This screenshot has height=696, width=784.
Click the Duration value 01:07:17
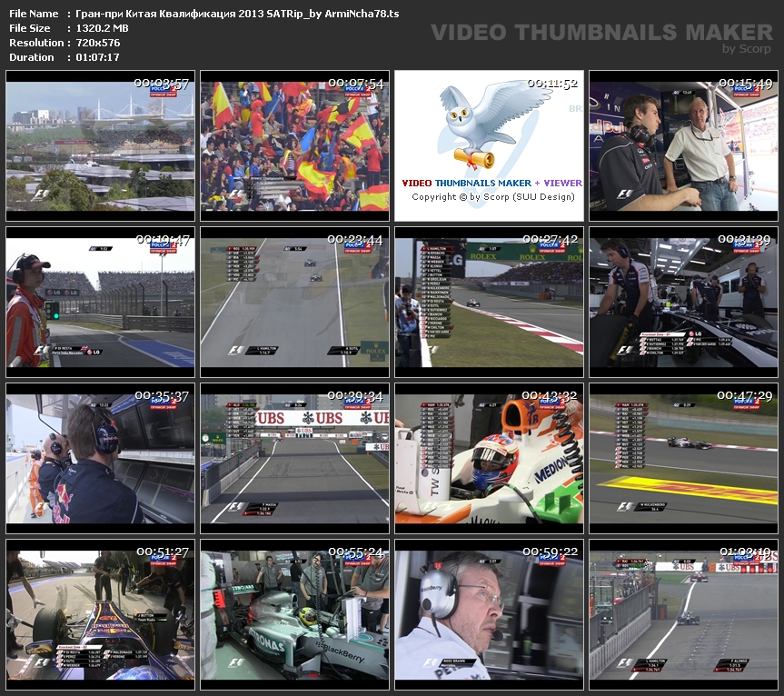click(97, 57)
